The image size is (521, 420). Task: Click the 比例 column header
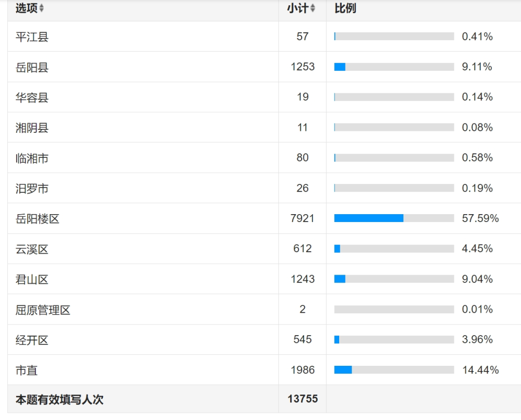point(345,8)
